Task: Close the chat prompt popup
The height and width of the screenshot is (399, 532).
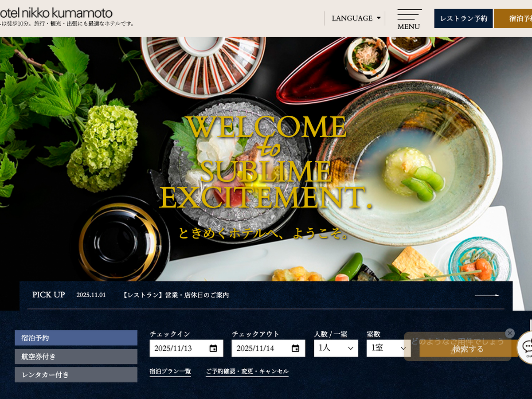Action: 510,333
